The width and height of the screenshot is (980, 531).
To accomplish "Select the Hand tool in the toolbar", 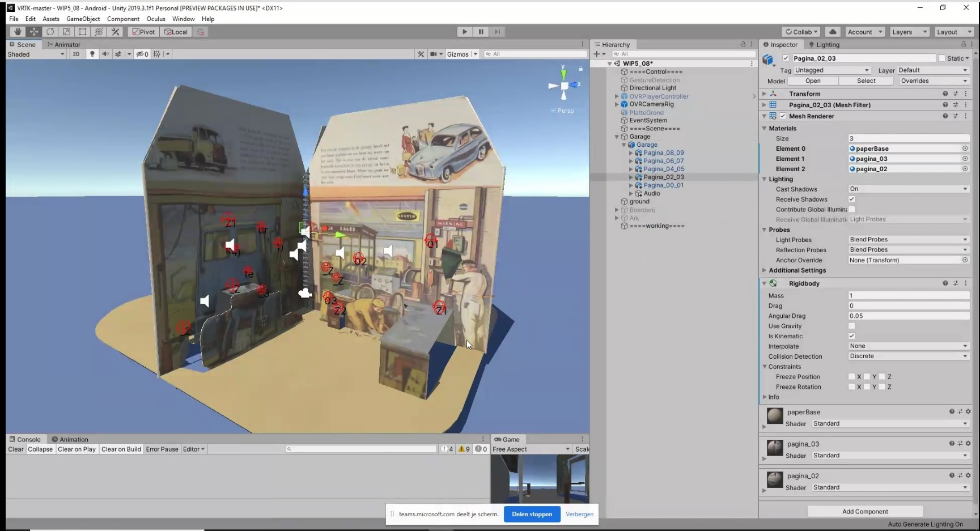I will point(18,32).
